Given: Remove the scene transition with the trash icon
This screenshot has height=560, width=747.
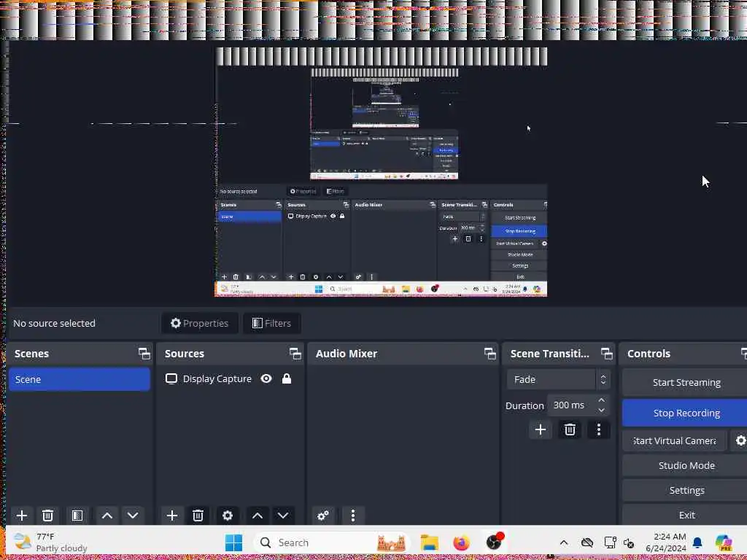Looking at the screenshot, I should point(570,429).
